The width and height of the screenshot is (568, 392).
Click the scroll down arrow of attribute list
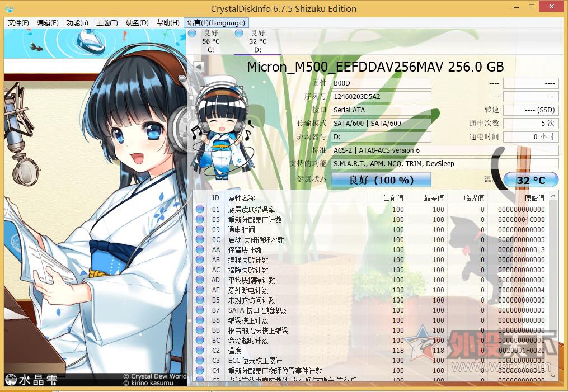[x=553, y=376]
